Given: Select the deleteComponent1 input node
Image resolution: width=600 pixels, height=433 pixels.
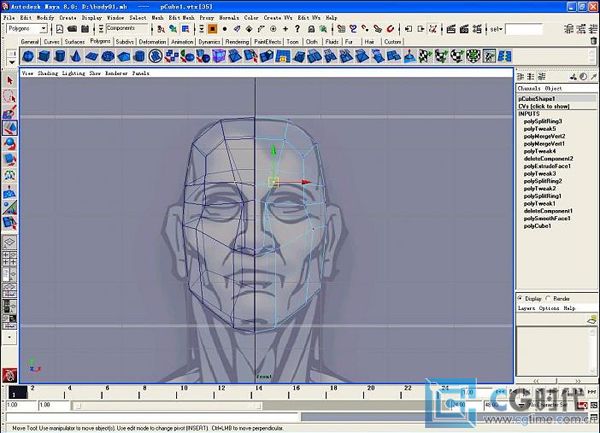Looking at the screenshot, I should pos(548,211).
